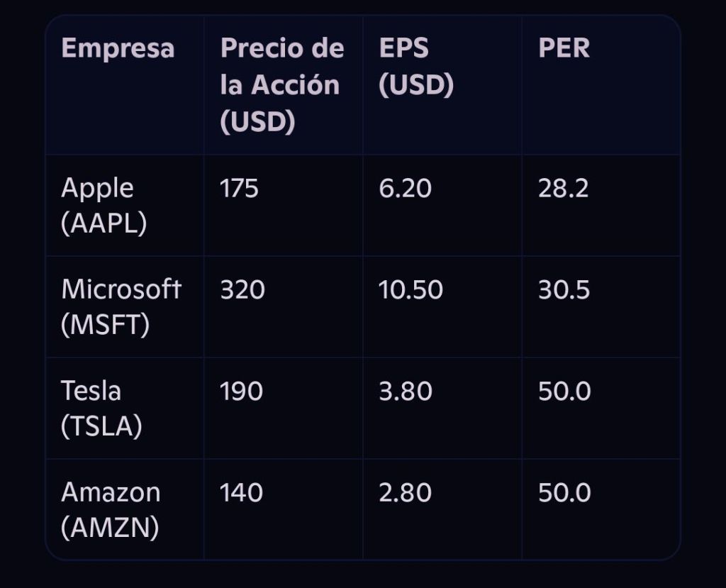Click the EPS value 6.20
This screenshot has height=588, width=726.
click(405, 189)
